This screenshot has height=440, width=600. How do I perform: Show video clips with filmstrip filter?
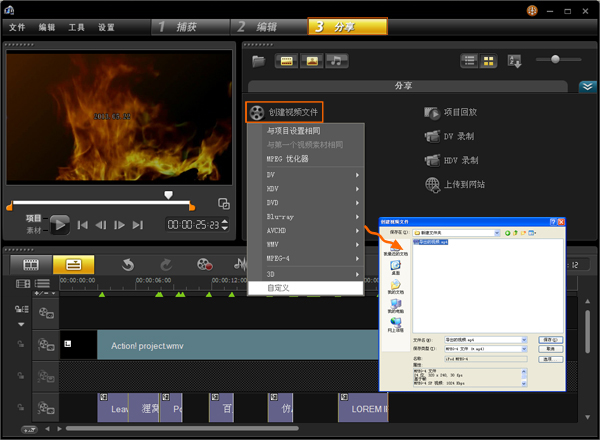tap(286, 61)
